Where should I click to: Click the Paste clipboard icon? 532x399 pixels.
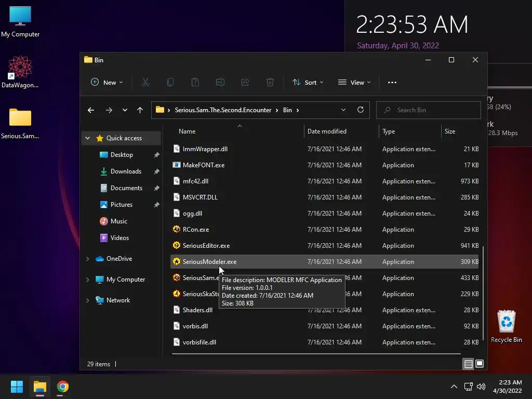point(195,82)
